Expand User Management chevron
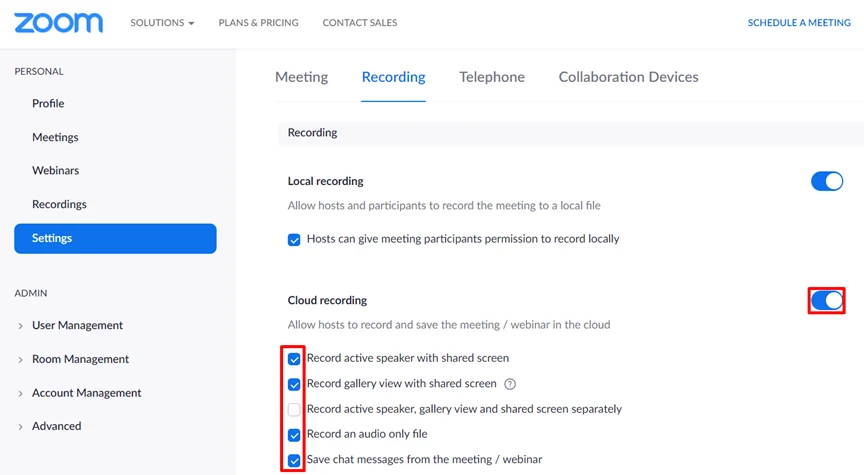Viewport: 864px width, 475px height. [x=20, y=326]
